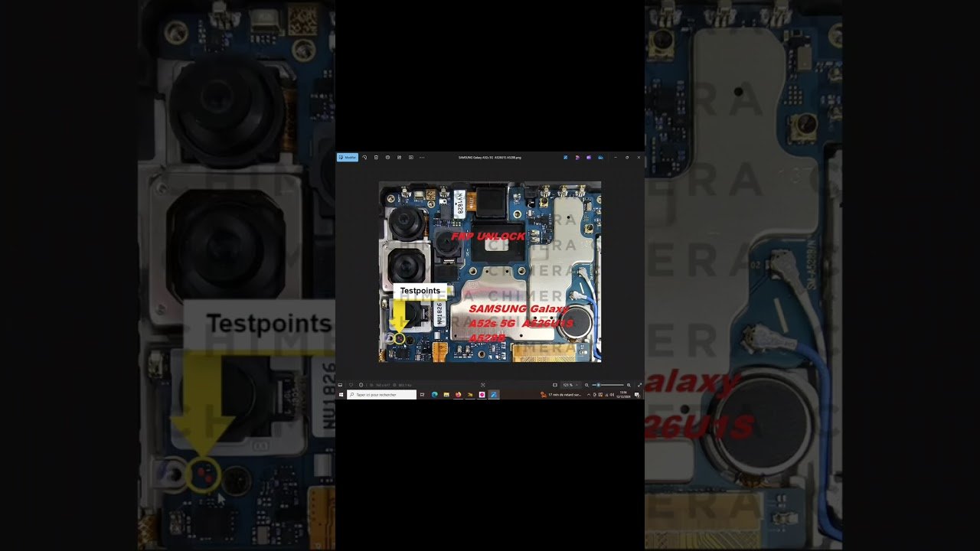Open the notification center icon
The image size is (980, 551).
coord(638,395)
